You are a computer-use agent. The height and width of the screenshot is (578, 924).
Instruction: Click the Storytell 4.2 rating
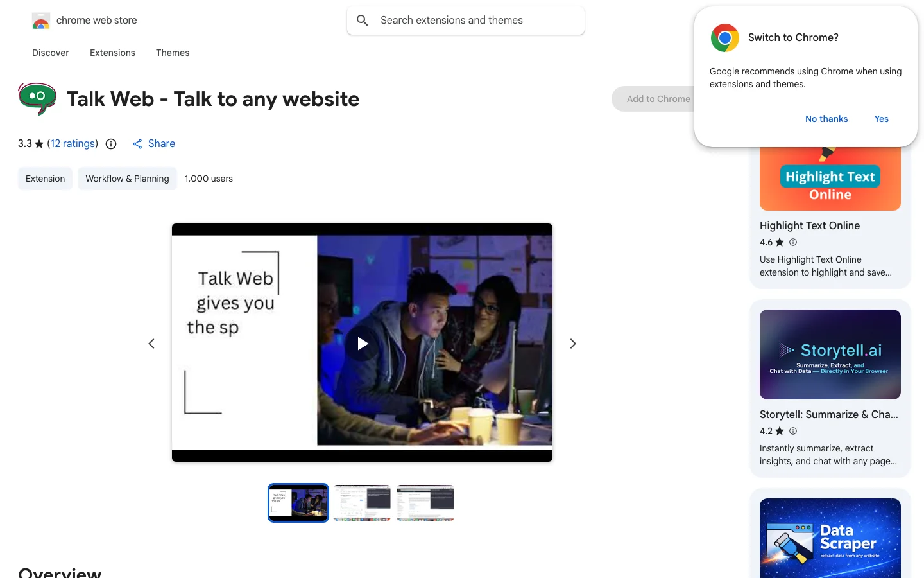pyautogui.click(x=766, y=431)
